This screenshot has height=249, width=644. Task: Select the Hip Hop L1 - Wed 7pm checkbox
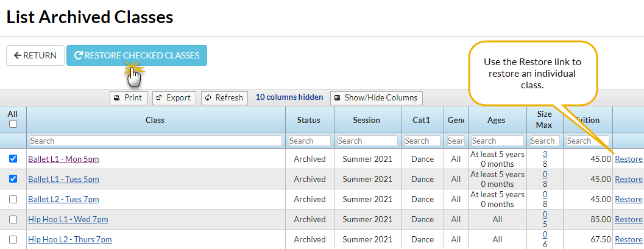pos(13,219)
